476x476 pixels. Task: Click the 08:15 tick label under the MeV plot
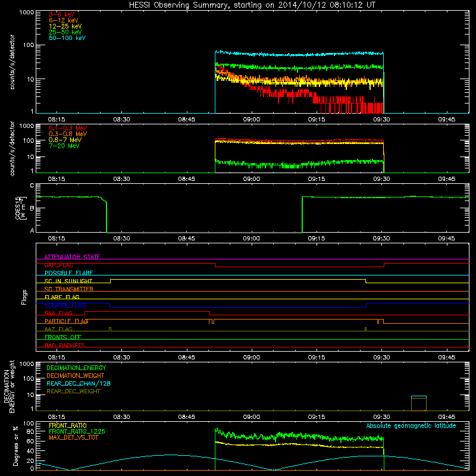click(57, 179)
